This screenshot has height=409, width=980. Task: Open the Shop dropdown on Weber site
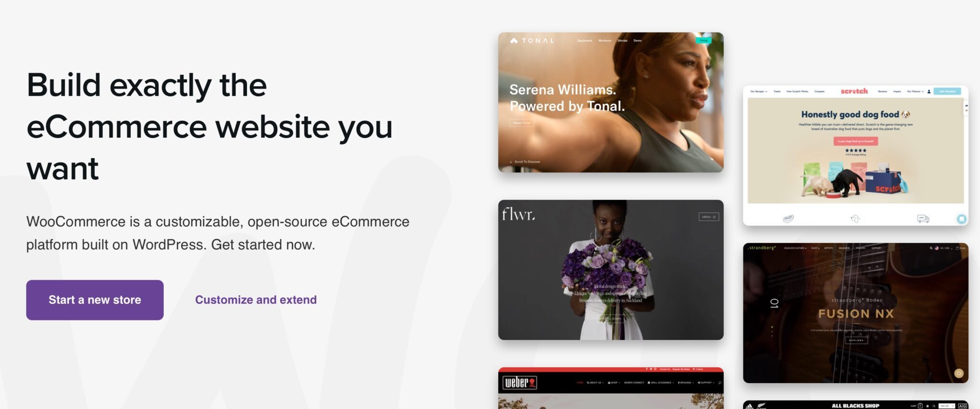(x=614, y=383)
